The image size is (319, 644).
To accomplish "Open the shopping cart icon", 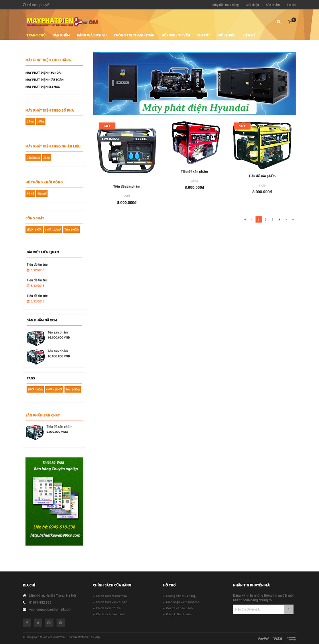I will pos(291,22).
